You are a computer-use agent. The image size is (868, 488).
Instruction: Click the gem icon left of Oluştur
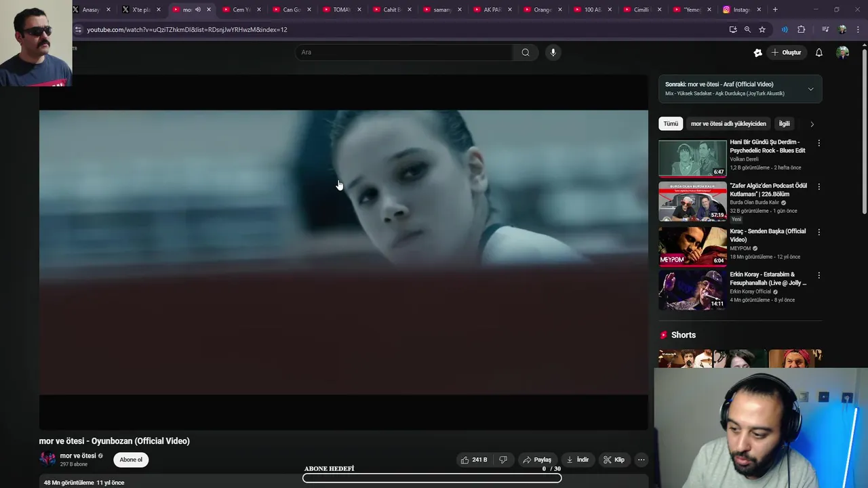pyautogui.click(x=757, y=52)
